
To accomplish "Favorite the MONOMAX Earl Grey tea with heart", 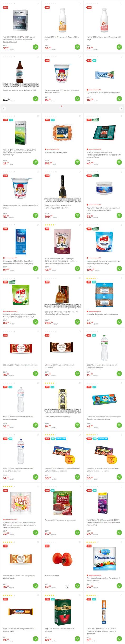I will [x=38, y=4].
